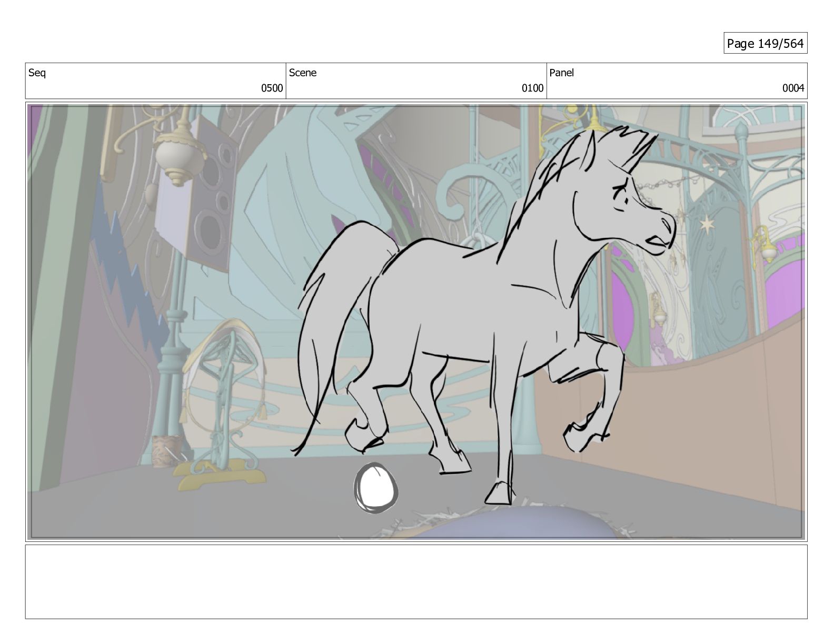Image resolution: width=834 pixels, height=644 pixels.
Task: Click the scene number 0100
Action: 532,88
